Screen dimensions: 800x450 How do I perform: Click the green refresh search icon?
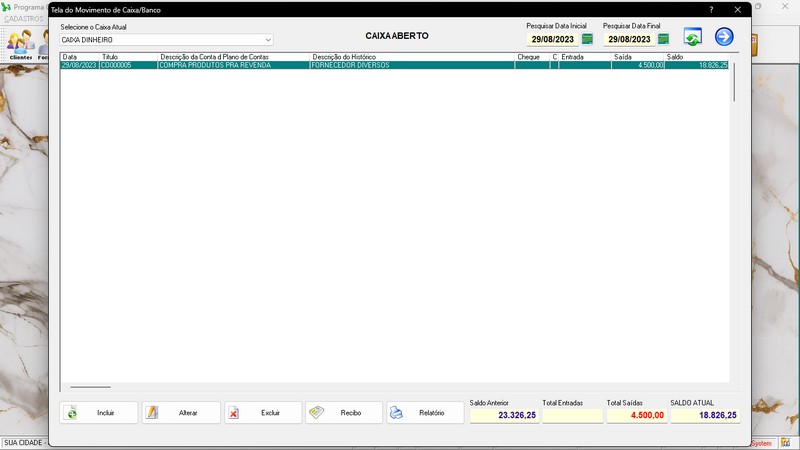pos(692,37)
